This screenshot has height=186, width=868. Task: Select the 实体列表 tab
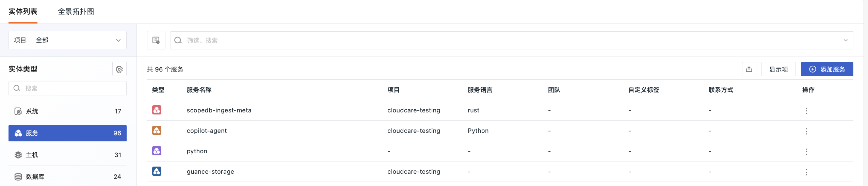coord(23,12)
